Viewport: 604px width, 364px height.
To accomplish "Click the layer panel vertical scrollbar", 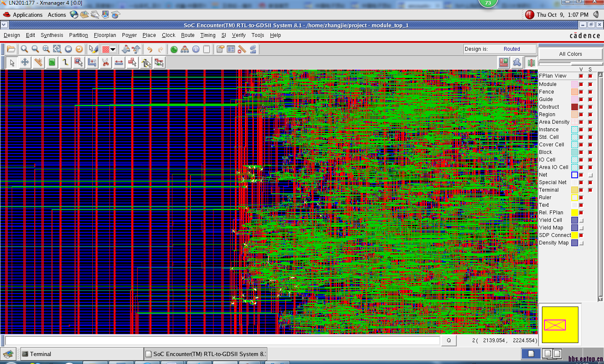I will click(600, 187).
